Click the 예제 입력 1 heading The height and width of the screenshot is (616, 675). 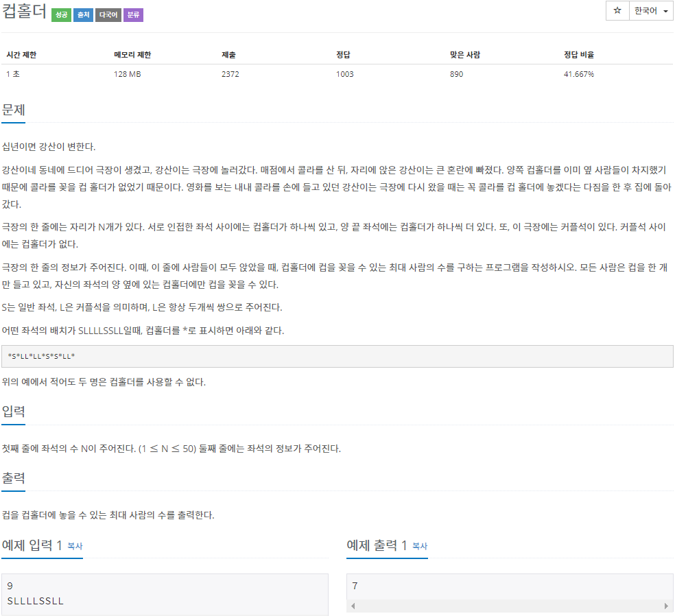[32, 545]
